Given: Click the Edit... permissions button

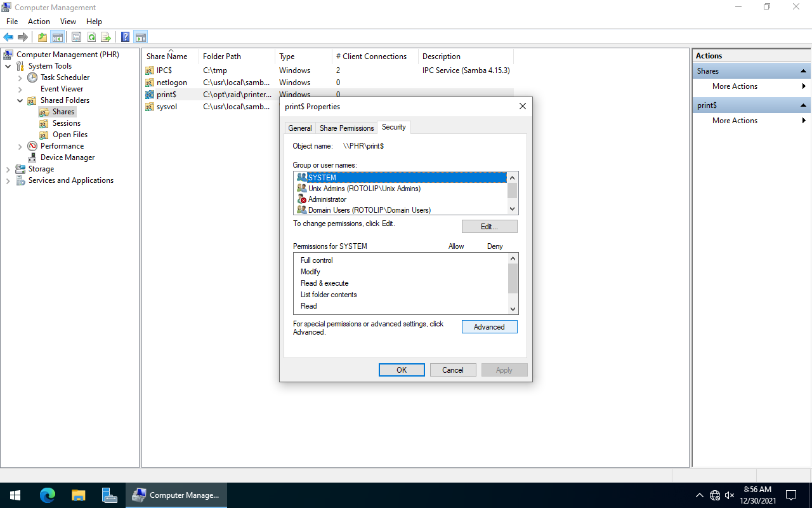Looking at the screenshot, I should [489, 227].
